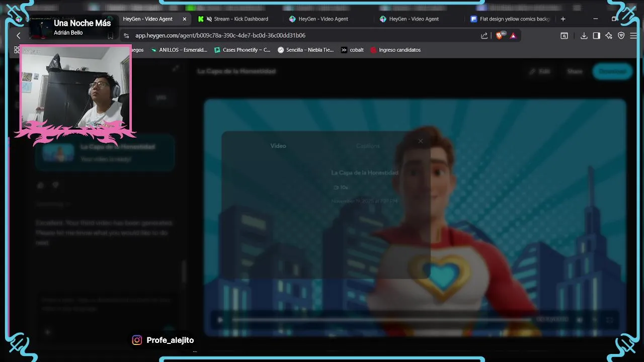This screenshot has height=362, width=644.
Task: Open the Sencilla – Niebla Tie... bookmark
Action: (306, 50)
